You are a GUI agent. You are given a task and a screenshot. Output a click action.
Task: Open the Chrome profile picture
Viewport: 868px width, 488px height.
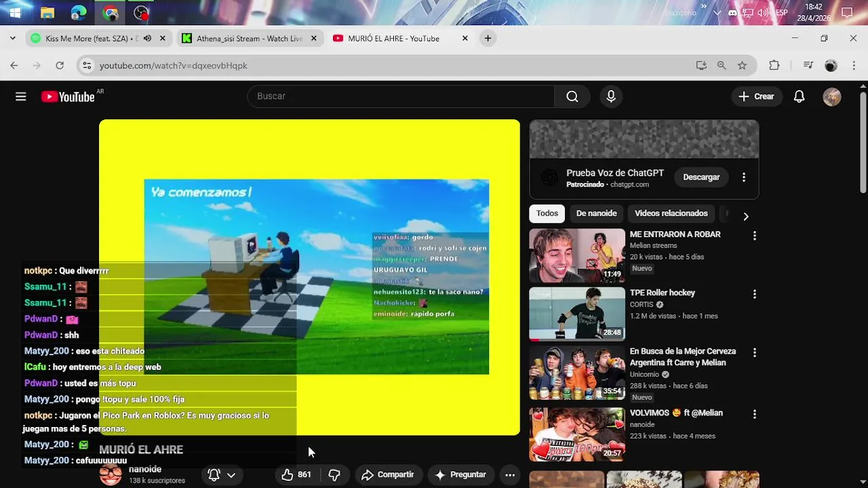click(x=831, y=66)
